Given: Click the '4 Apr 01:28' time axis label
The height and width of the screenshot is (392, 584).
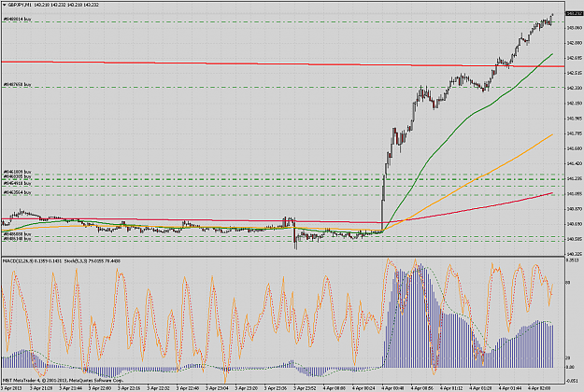Looking at the screenshot, I should (x=481, y=388).
